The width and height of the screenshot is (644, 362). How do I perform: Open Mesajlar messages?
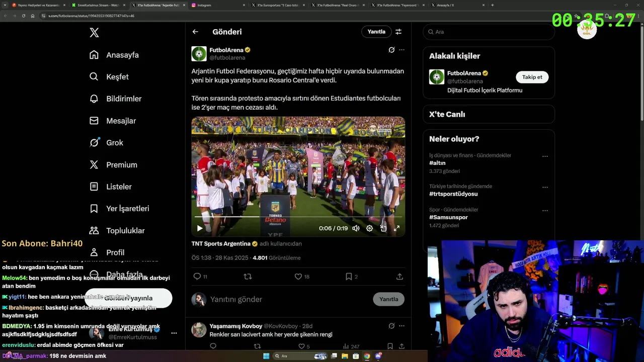pos(113,121)
